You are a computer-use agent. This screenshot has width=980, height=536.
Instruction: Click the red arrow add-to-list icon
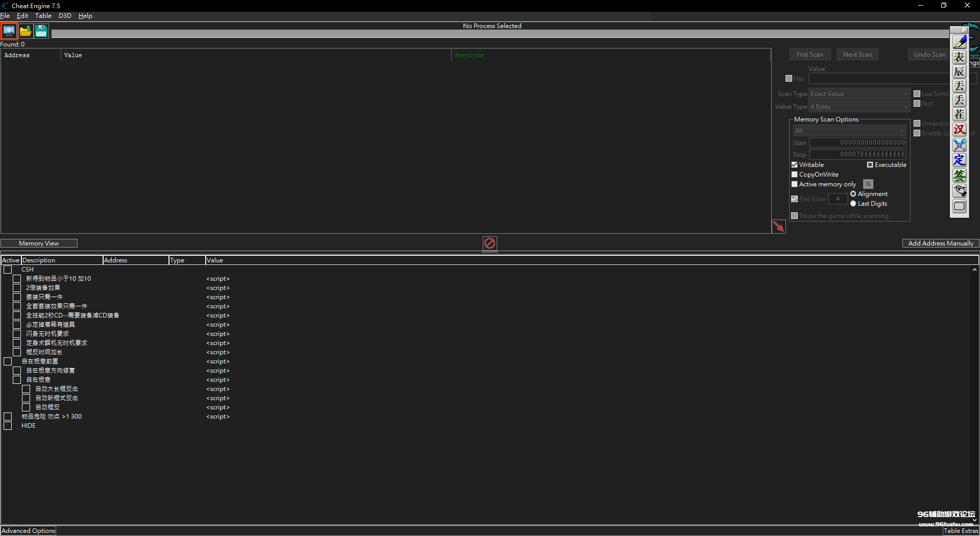tap(778, 226)
